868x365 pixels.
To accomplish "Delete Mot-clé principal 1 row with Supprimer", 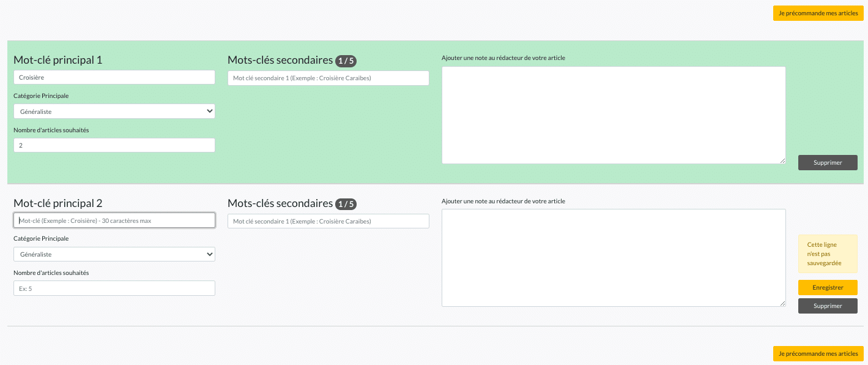I will tap(828, 163).
